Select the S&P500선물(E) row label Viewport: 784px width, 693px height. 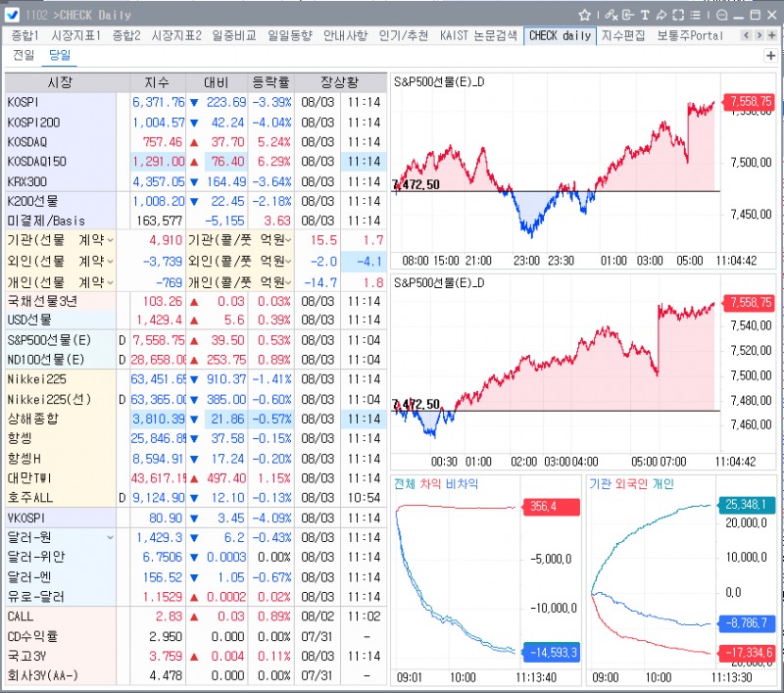[49, 340]
